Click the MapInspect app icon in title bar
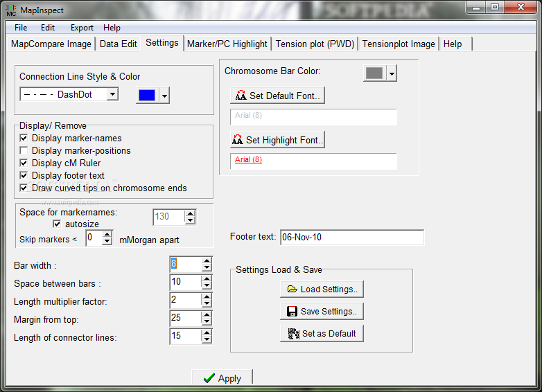 click(x=11, y=10)
